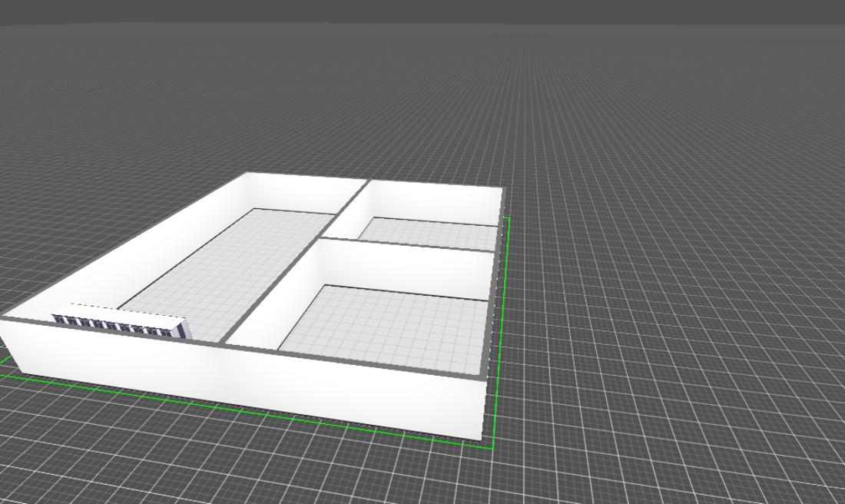The height and width of the screenshot is (504, 845).
Task: Select the left wall of the back-right room
Action: click(x=349, y=217)
